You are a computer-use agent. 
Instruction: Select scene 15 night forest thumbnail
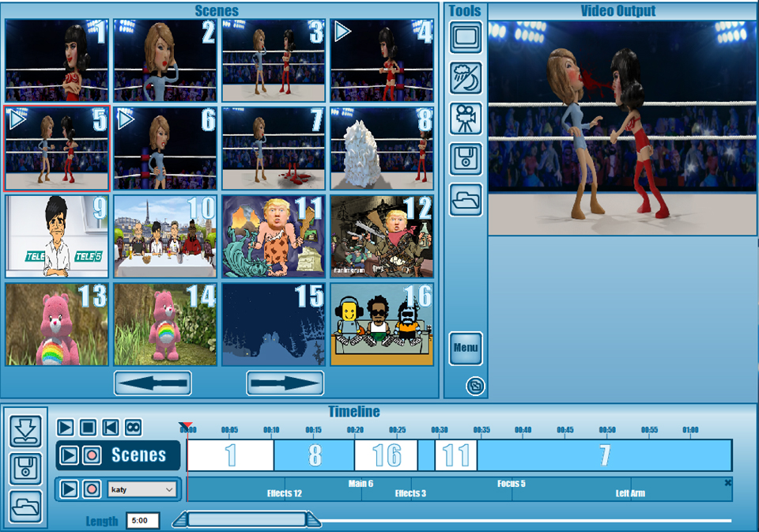tap(274, 324)
